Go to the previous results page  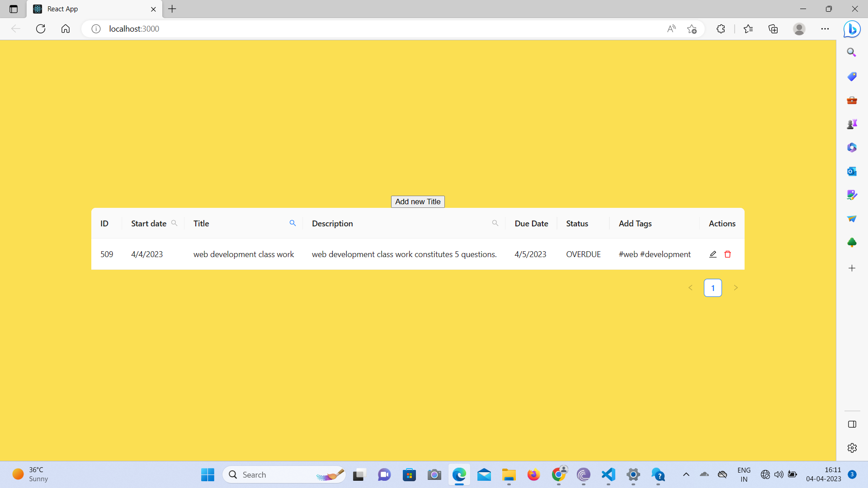click(x=690, y=288)
